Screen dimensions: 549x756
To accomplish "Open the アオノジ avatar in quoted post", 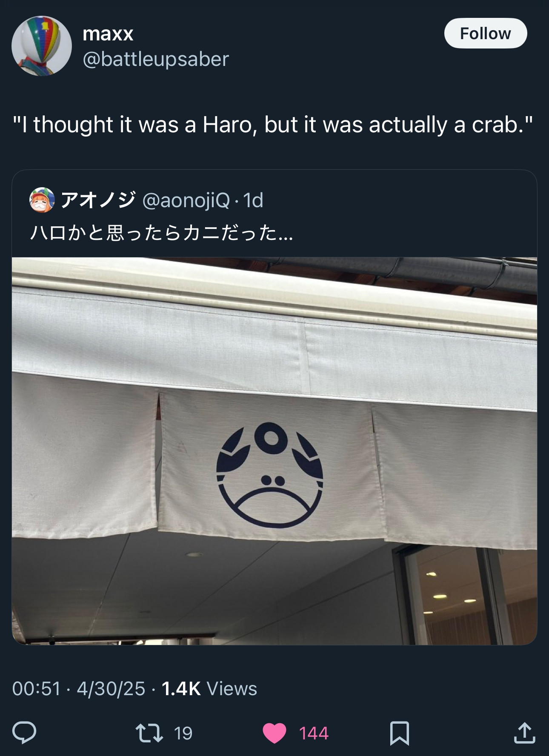I will (42, 200).
